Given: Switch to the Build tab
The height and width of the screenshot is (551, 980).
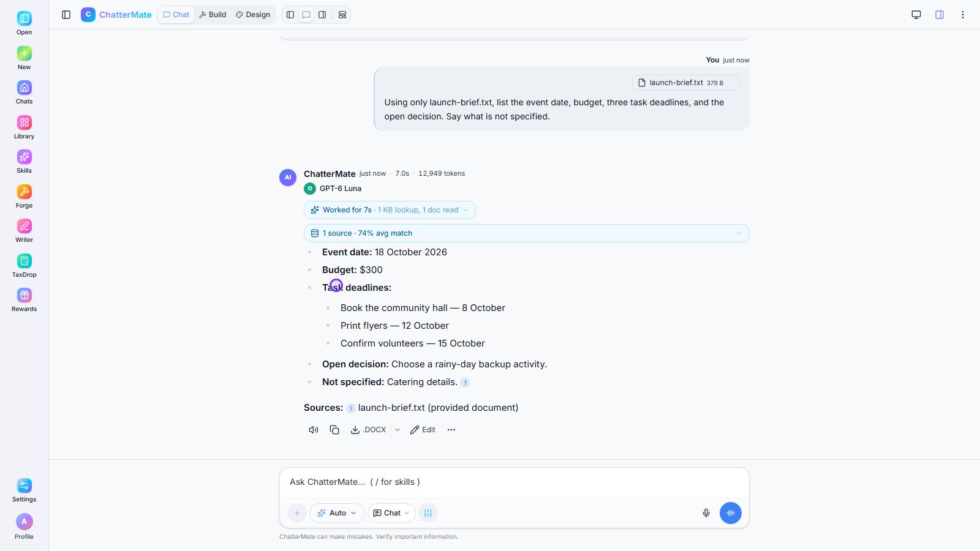Looking at the screenshot, I should pos(213,15).
